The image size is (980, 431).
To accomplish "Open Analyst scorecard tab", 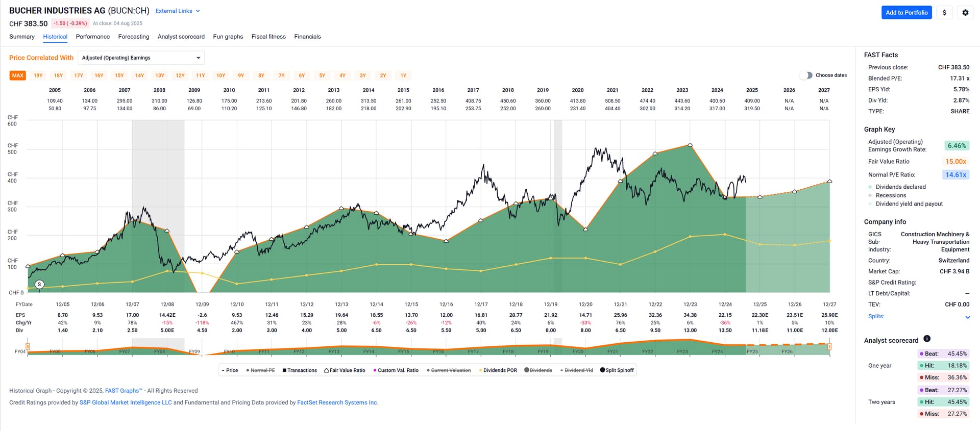I will pos(181,37).
